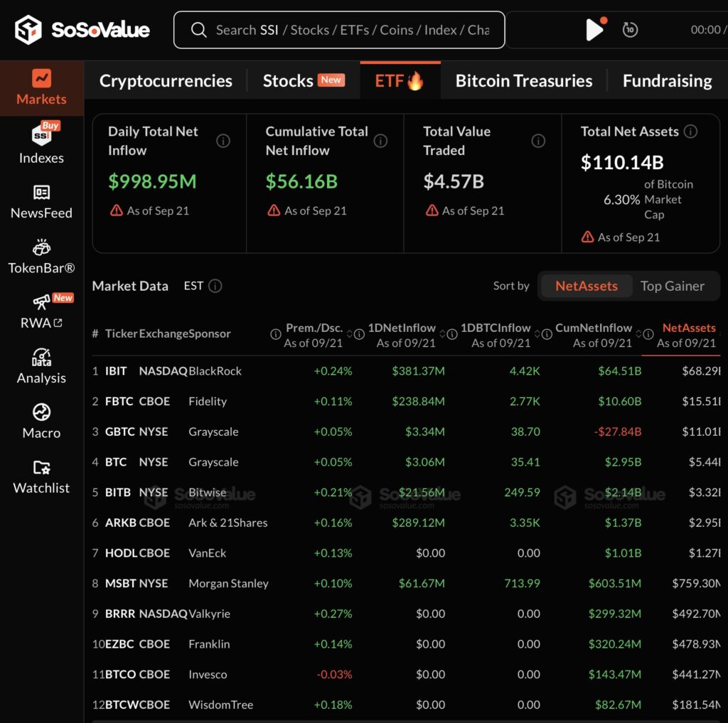The height and width of the screenshot is (723, 728).
Task: Open the BITB ticker row
Action: [406, 492]
